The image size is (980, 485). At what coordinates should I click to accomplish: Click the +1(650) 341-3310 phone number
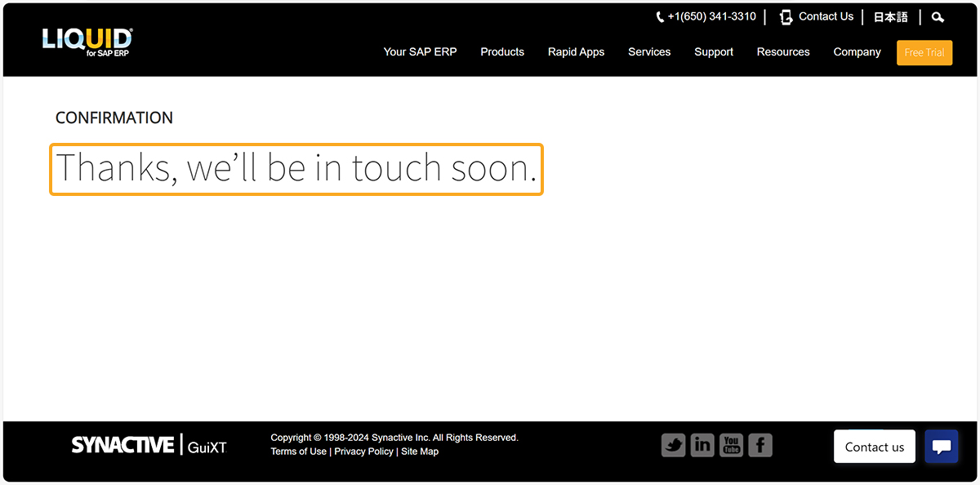coord(711,16)
